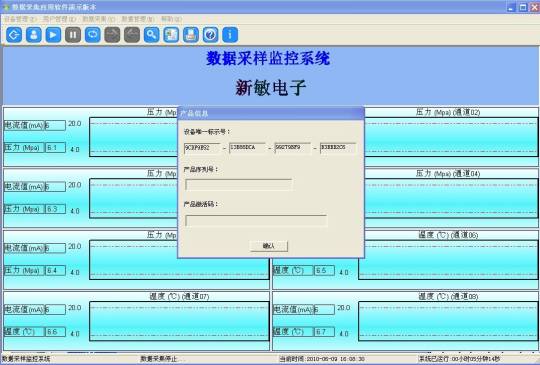Image resolution: width=540 pixels, height=365 pixels.
Task: Click the blue info "i" icon
Action: (x=230, y=35)
